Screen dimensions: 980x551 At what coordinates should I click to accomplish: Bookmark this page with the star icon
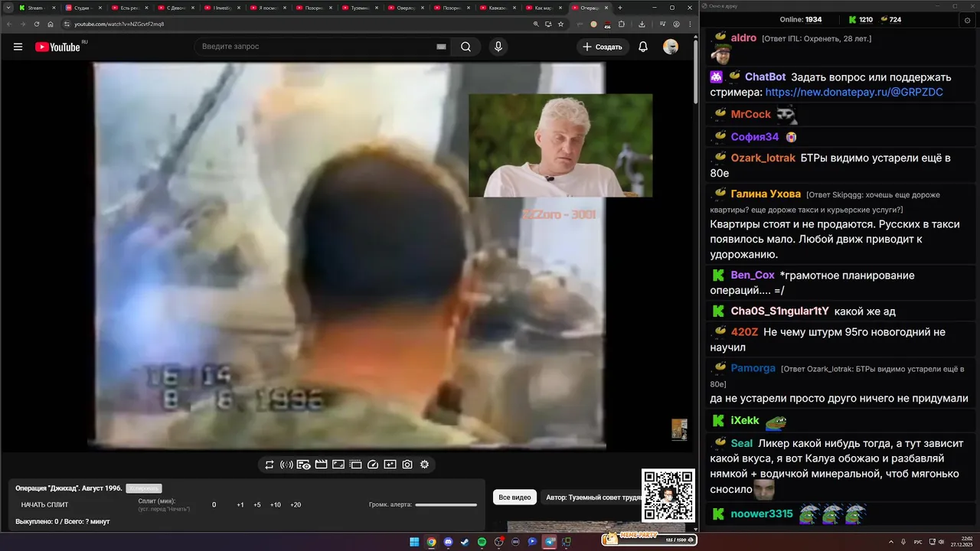(x=560, y=24)
